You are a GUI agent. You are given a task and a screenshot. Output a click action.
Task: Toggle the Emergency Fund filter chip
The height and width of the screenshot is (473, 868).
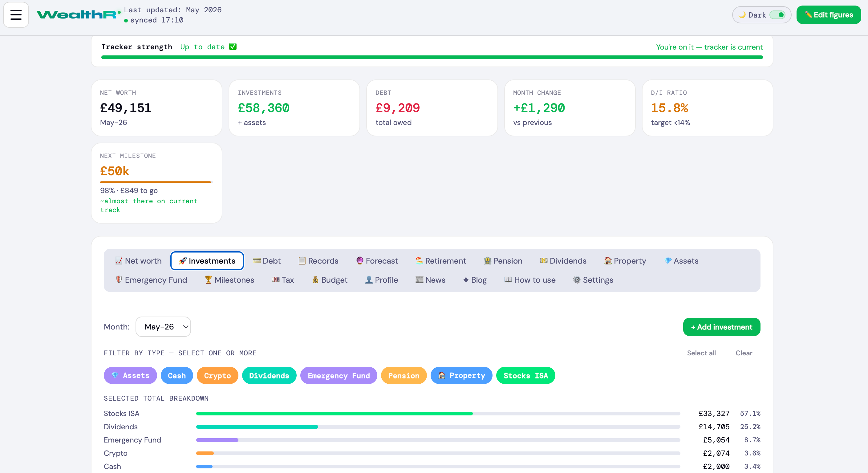[338, 375]
